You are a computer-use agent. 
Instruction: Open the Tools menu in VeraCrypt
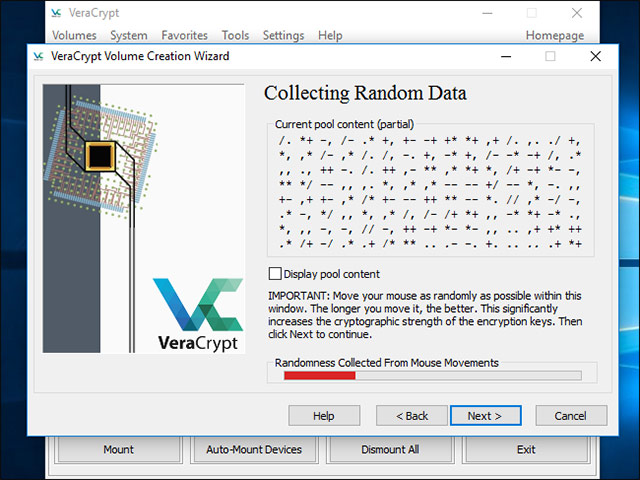(235, 36)
